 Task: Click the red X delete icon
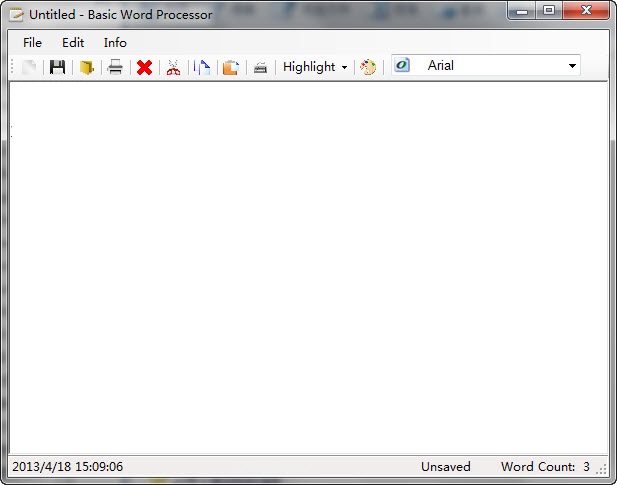pos(145,67)
